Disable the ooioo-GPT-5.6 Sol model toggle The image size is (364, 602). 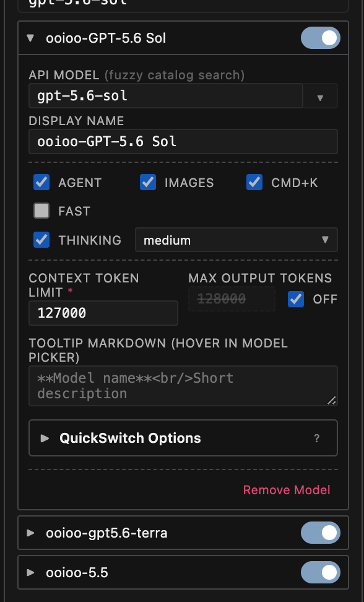[x=320, y=38]
